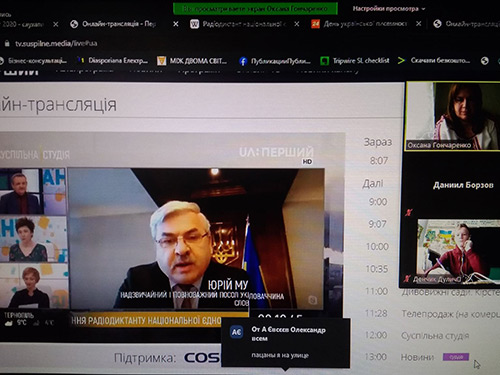Viewport: 500px width, 375px height.
Task: Close the Радіодиктант tab
Action: (297, 24)
